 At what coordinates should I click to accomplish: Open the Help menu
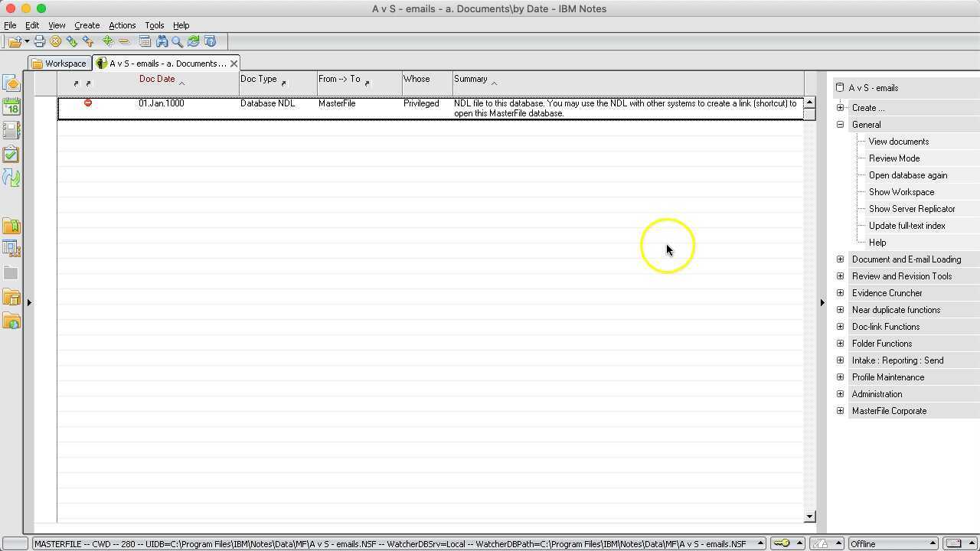(181, 25)
